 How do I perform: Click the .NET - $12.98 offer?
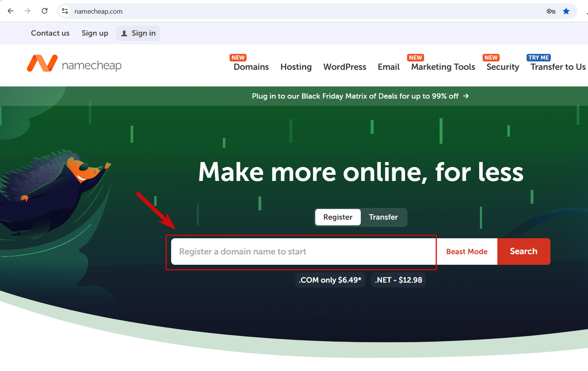point(398,280)
